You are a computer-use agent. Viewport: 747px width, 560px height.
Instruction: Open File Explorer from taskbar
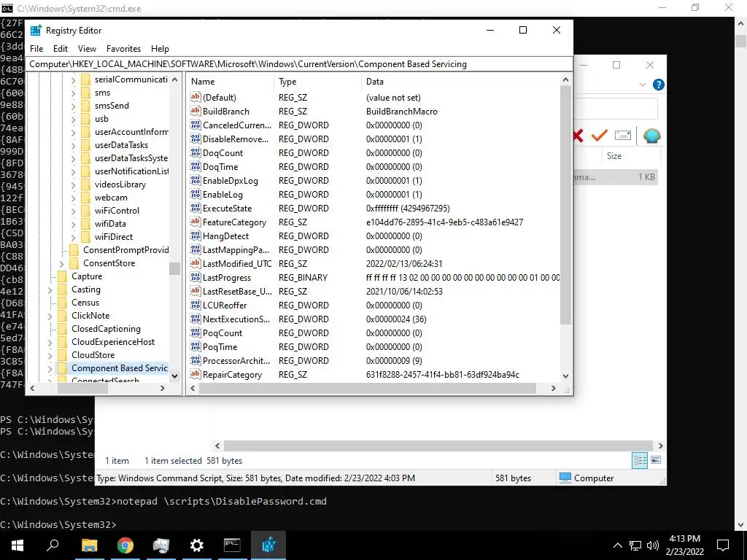[x=89, y=545]
